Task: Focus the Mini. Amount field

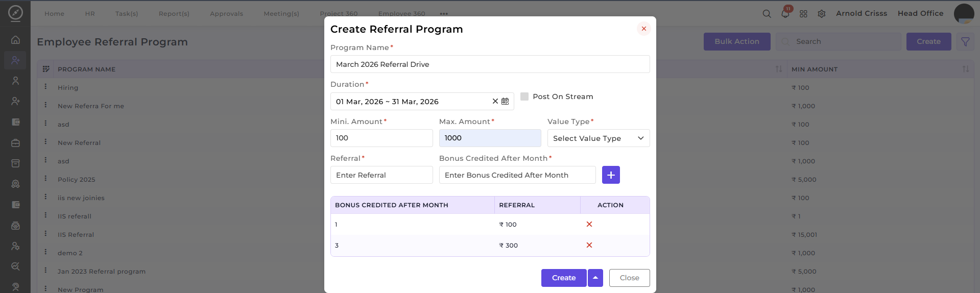Action: tap(381, 138)
